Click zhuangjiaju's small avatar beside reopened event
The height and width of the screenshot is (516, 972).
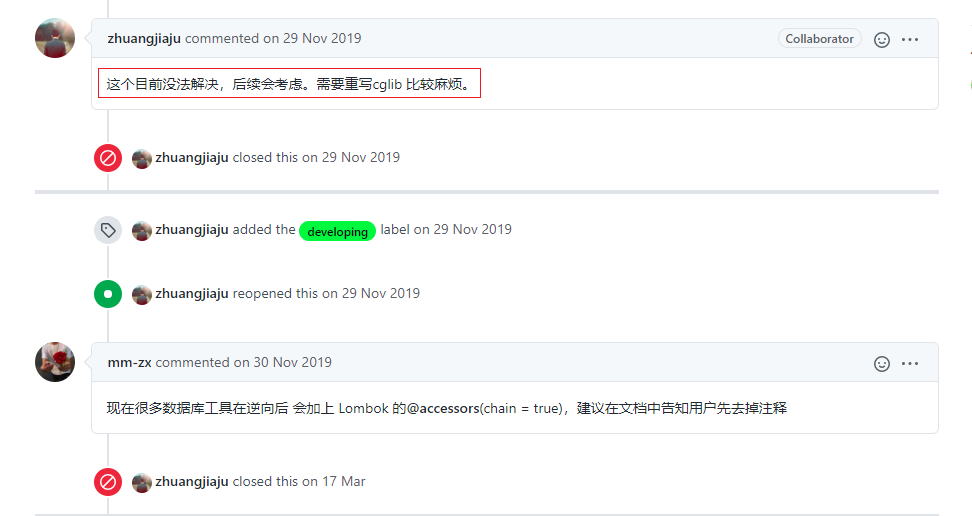click(x=141, y=295)
